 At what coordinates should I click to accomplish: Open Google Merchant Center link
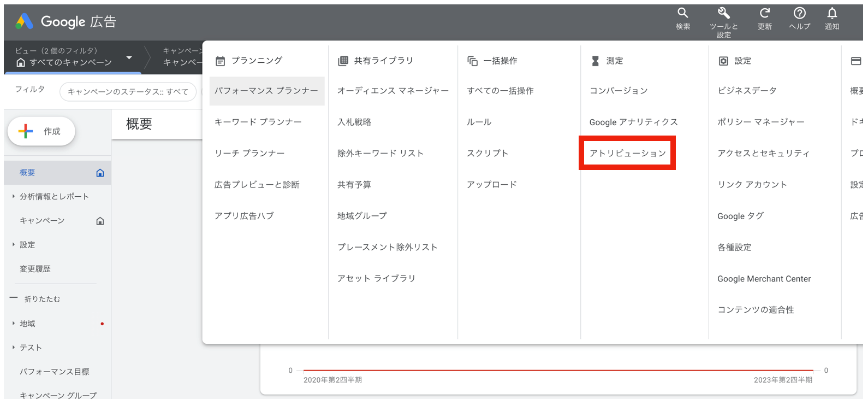point(764,279)
